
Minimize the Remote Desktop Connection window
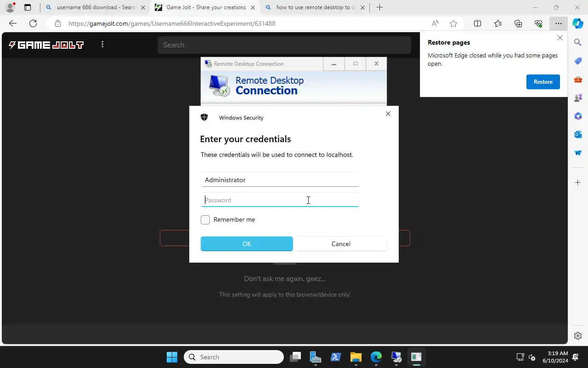tap(334, 64)
